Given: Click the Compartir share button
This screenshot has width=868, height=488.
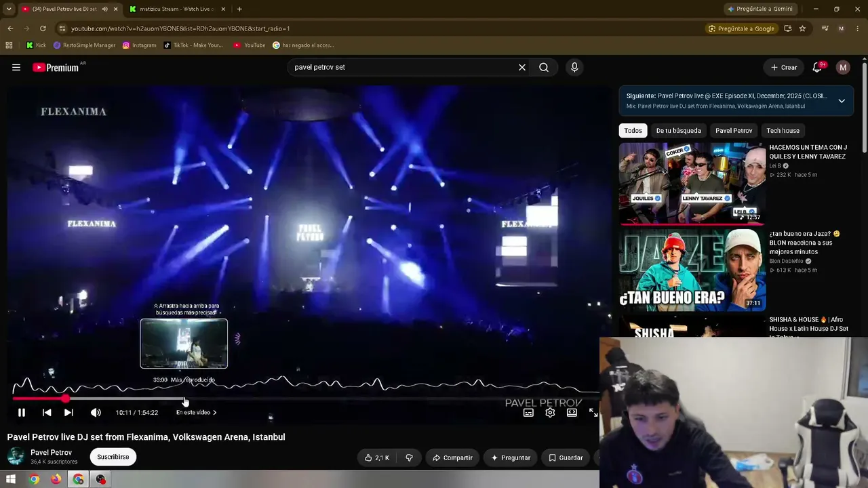Looking at the screenshot, I should coord(452,457).
